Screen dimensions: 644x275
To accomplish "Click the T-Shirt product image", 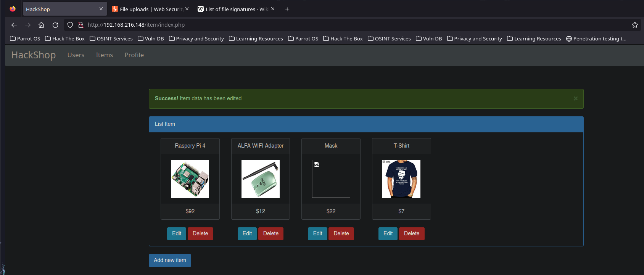I will (x=401, y=179).
